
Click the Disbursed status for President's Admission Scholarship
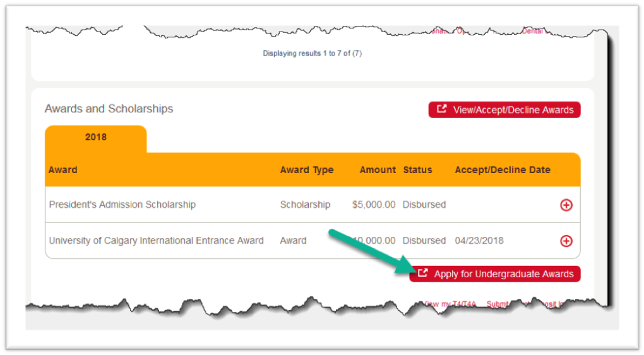(424, 205)
